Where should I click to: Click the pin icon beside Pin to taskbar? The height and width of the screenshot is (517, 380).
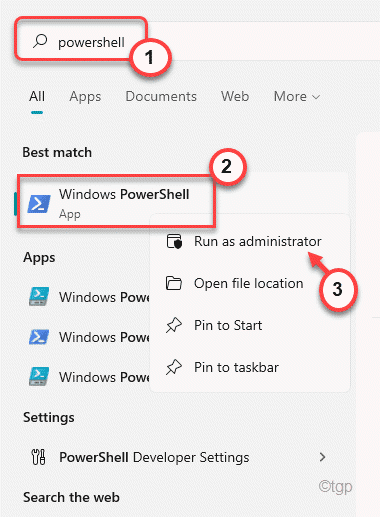pos(174,367)
